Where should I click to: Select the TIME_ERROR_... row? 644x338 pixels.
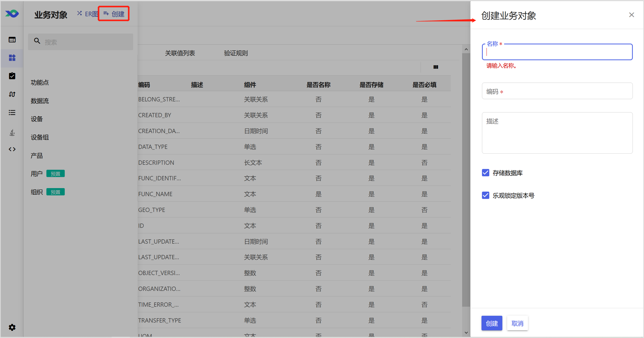click(x=294, y=304)
